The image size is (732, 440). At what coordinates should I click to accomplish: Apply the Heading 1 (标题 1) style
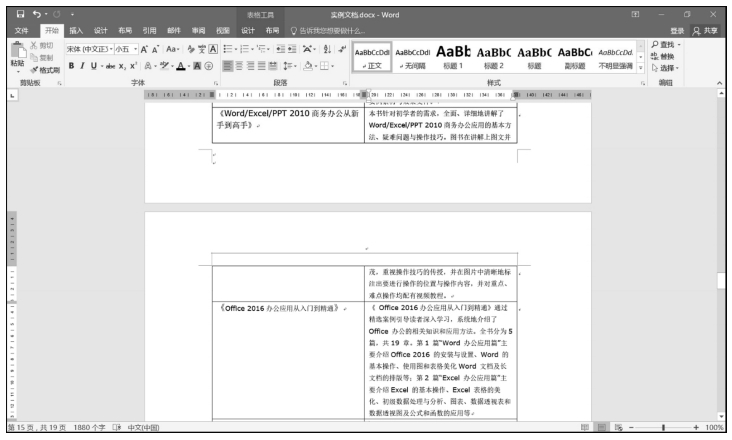[x=453, y=57]
